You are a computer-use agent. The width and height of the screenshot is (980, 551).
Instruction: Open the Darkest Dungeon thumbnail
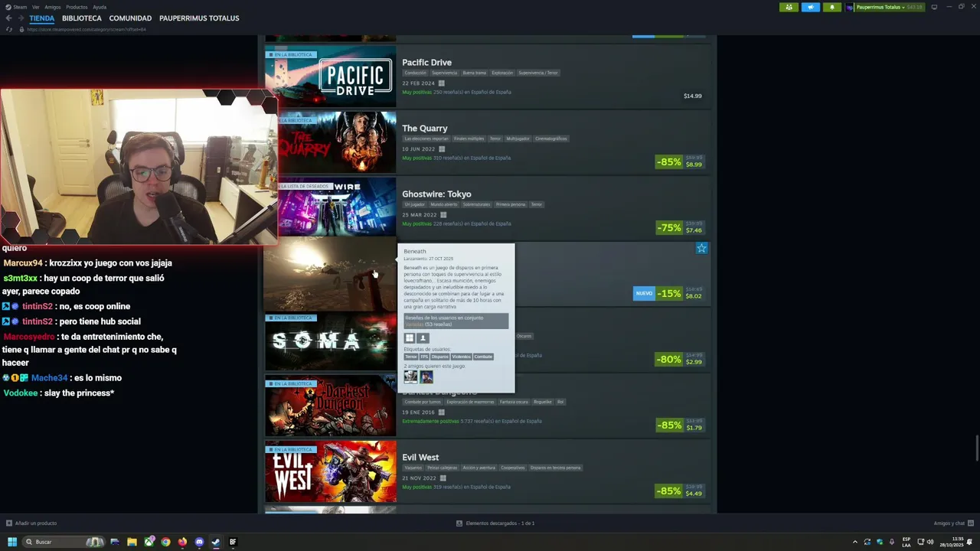[x=331, y=406]
